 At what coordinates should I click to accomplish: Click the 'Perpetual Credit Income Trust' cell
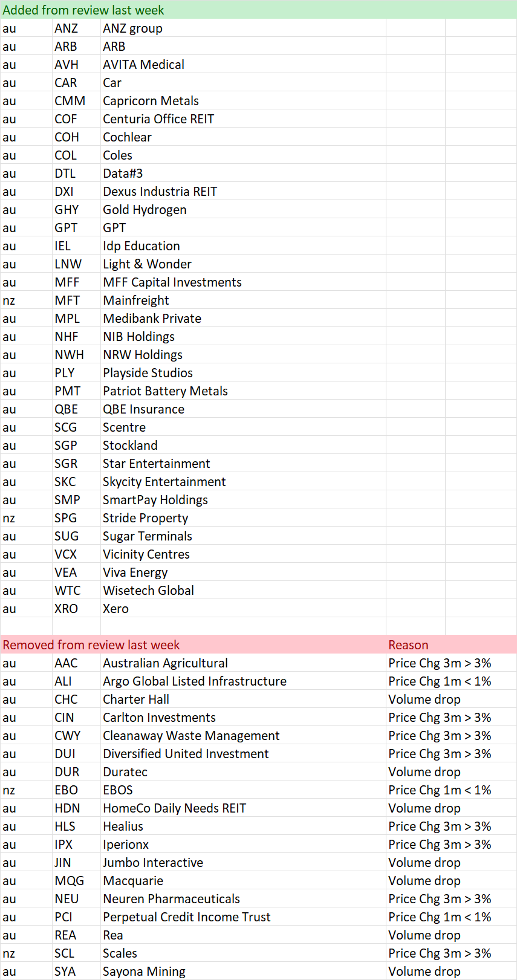click(x=243, y=917)
